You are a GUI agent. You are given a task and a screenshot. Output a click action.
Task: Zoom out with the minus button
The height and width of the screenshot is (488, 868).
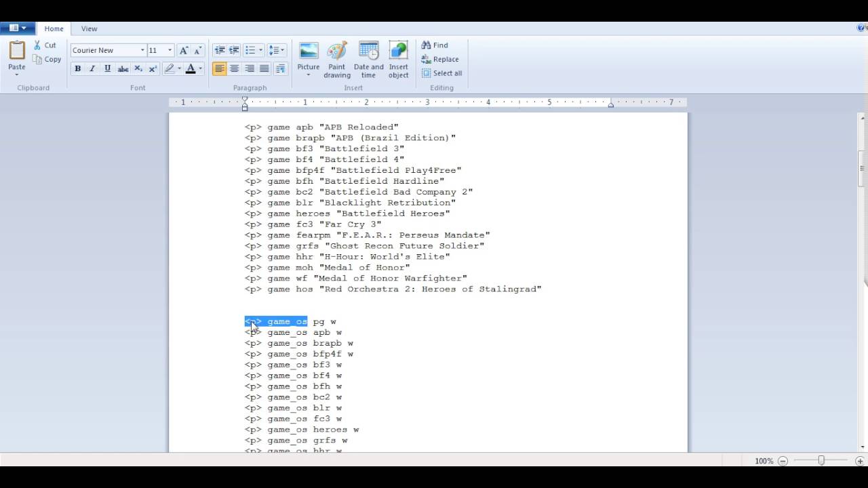[783, 461]
